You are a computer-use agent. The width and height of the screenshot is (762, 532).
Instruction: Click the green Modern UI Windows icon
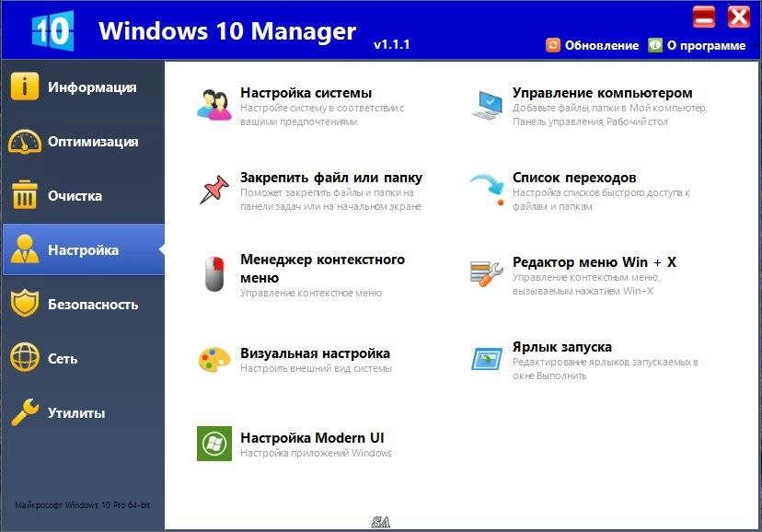(214, 444)
